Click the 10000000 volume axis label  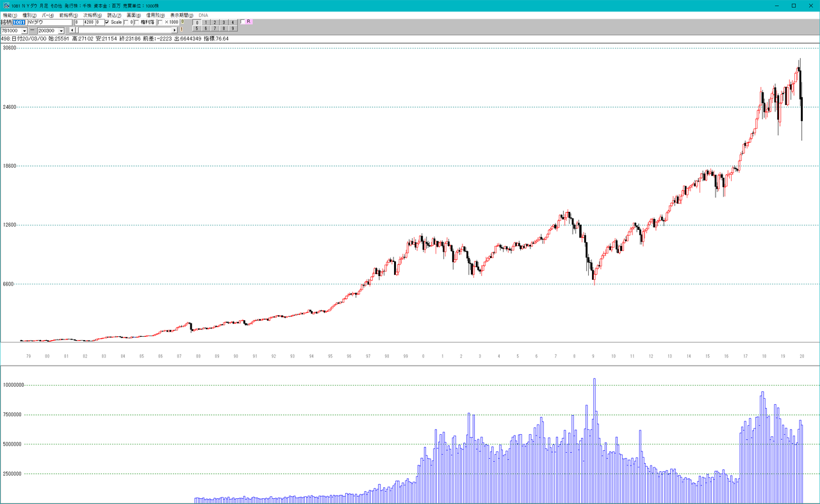[x=13, y=385]
